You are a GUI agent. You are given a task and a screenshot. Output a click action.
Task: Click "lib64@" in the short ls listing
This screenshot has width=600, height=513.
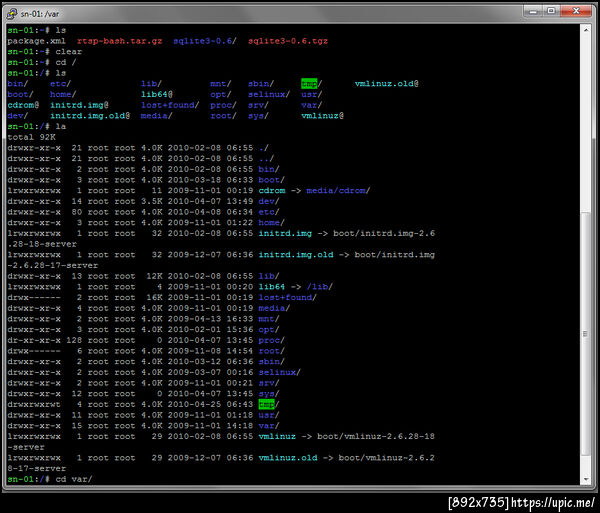(157, 94)
